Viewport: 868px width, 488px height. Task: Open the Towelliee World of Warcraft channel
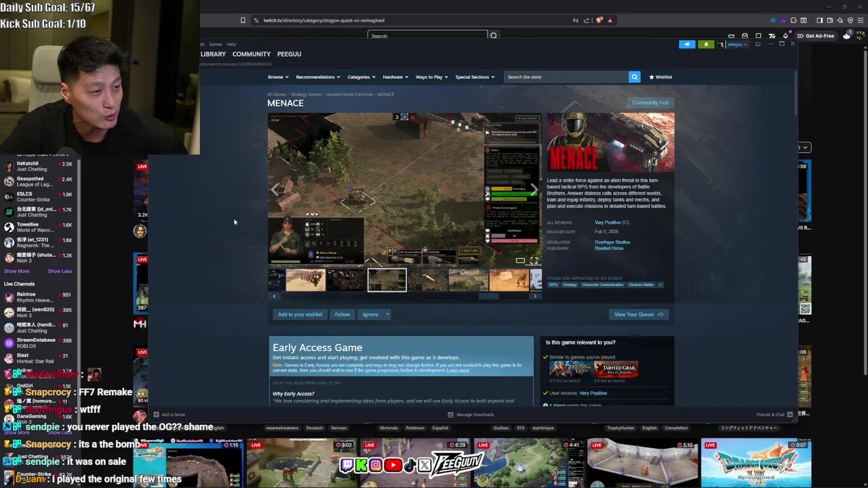click(38, 227)
